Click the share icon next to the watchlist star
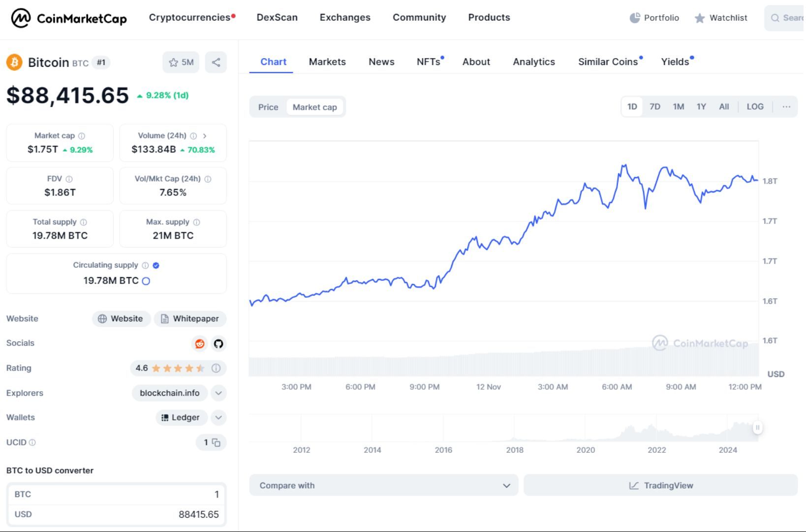The image size is (806, 532). (x=216, y=62)
